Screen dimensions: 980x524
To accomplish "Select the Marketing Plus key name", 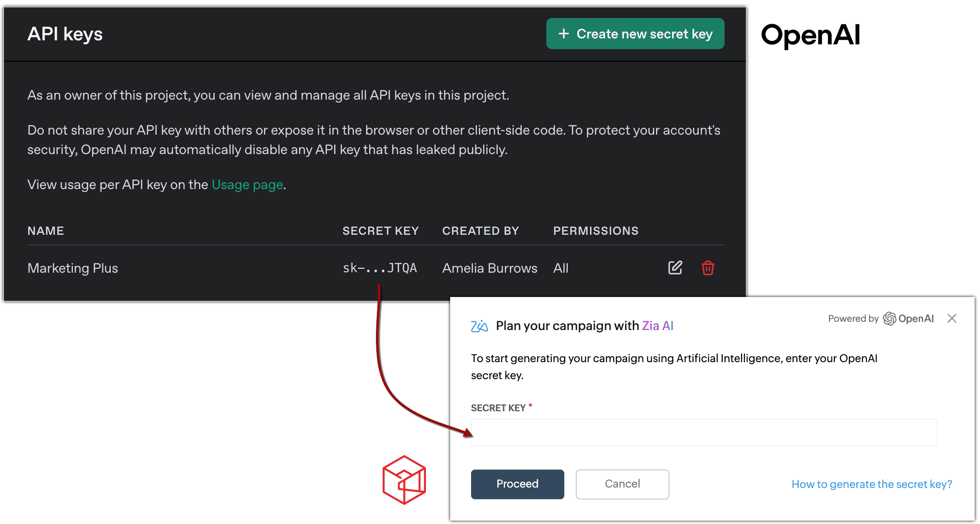I will point(73,268).
